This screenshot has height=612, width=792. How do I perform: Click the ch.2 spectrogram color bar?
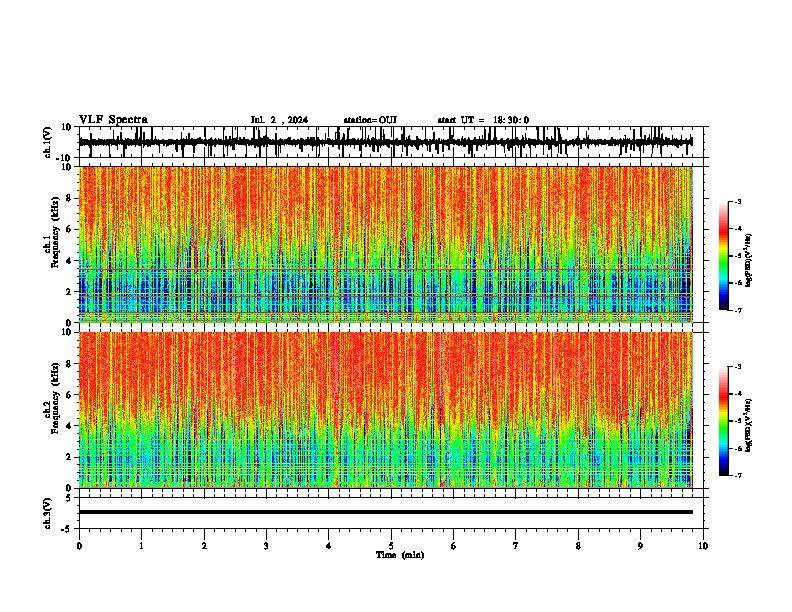724,421
